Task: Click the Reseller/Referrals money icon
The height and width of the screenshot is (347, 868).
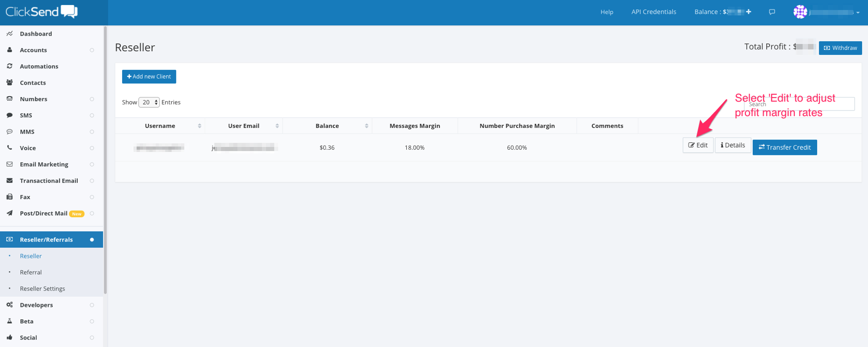Action: (10, 239)
